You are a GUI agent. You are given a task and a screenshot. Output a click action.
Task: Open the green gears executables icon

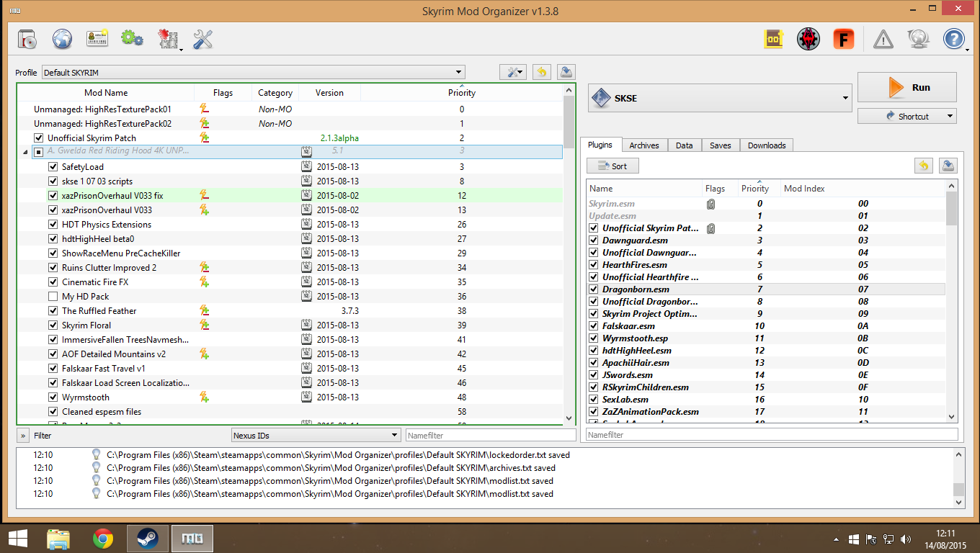click(132, 39)
